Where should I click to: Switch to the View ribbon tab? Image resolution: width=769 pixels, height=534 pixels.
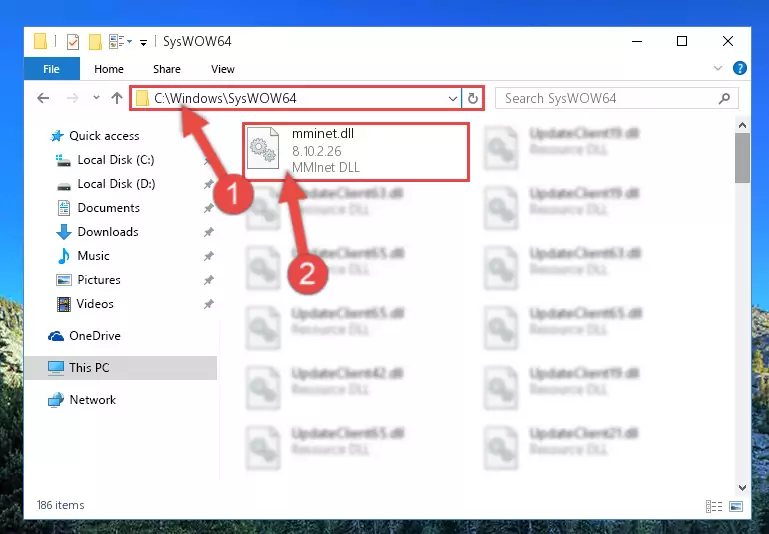[223, 69]
